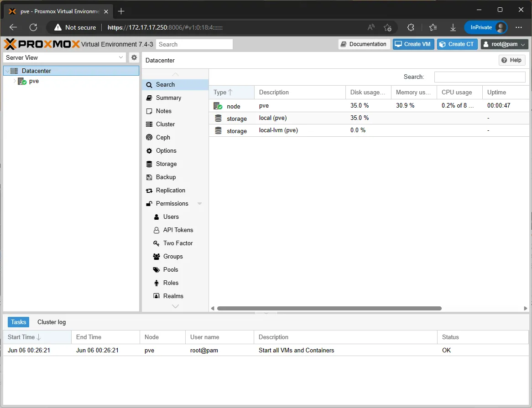Click the Cluster server icon

point(149,124)
